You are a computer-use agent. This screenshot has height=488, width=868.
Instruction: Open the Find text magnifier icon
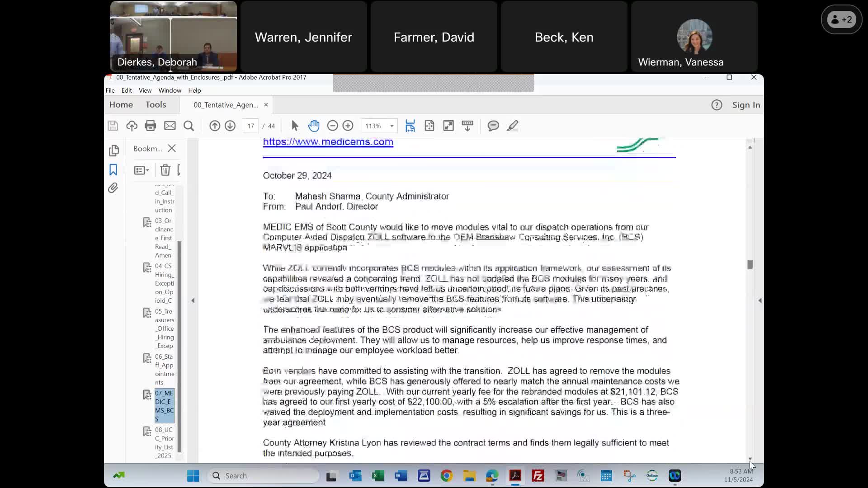click(x=189, y=126)
